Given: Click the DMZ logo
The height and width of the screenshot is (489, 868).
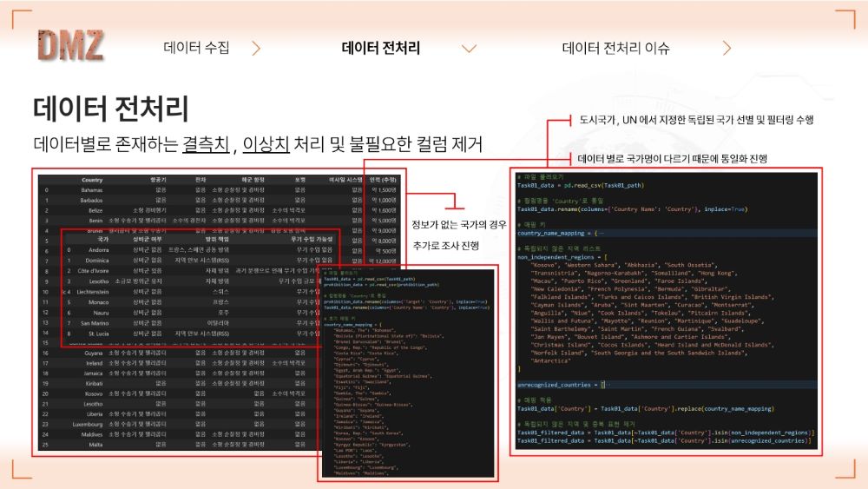Looking at the screenshot, I should [x=70, y=45].
